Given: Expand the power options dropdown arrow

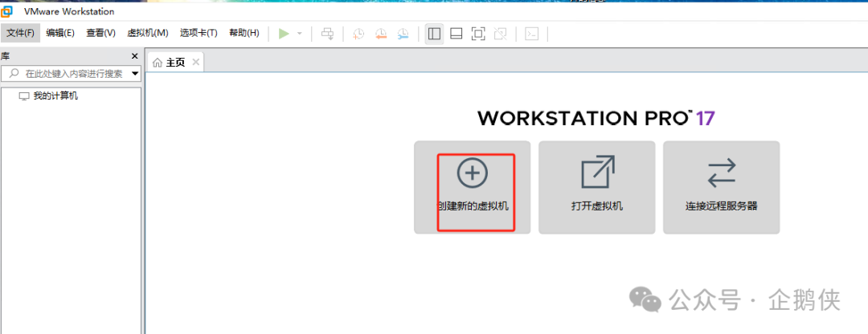Looking at the screenshot, I should pos(300,34).
